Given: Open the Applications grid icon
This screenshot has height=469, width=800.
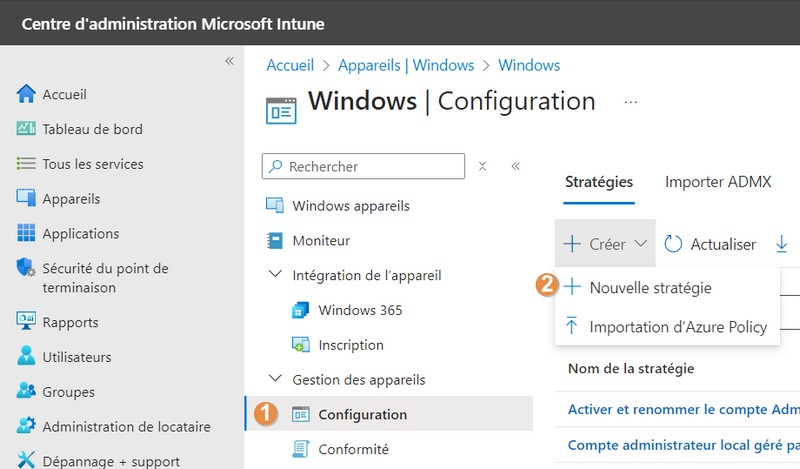Looking at the screenshot, I should tap(27, 234).
